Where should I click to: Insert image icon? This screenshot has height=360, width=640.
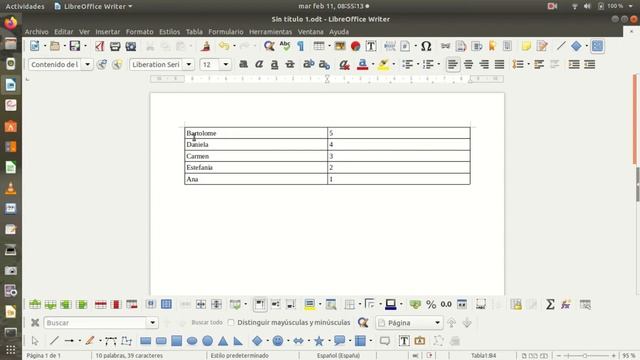tap(340, 46)
